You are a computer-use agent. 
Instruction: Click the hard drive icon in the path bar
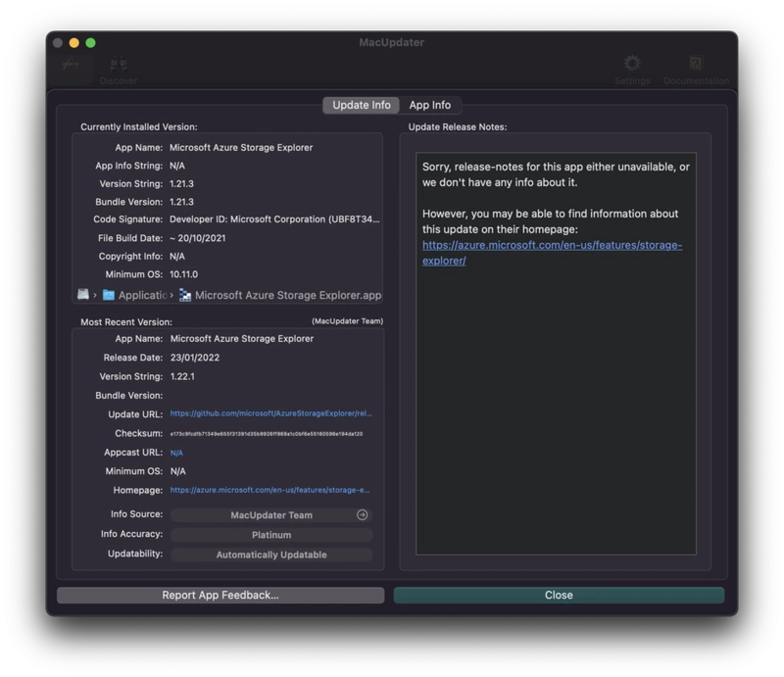(x=83, y=294)
